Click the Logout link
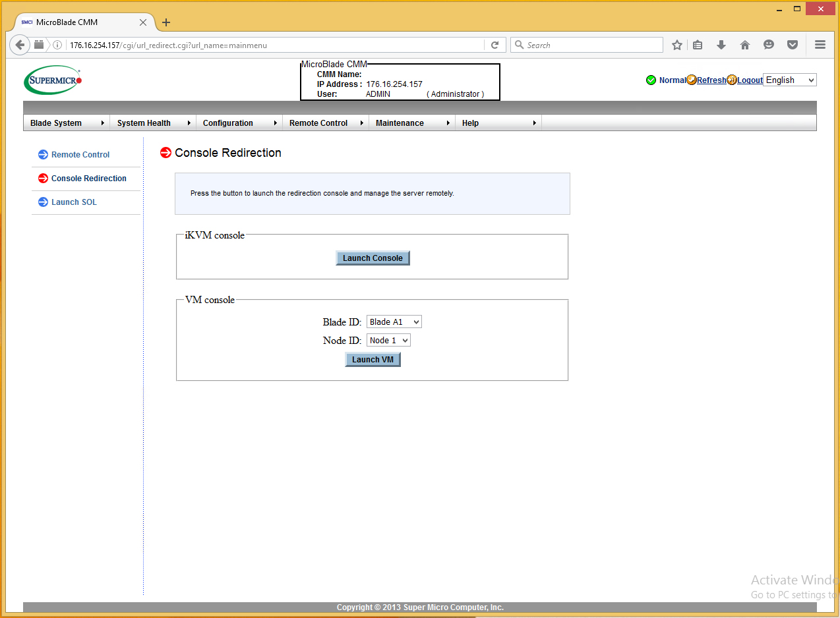 [750, 80]
